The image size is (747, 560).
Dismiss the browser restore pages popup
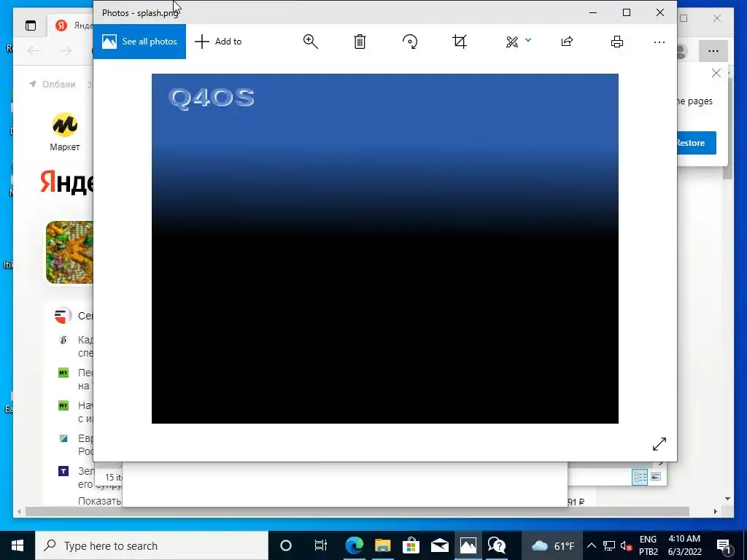point(716,73)
